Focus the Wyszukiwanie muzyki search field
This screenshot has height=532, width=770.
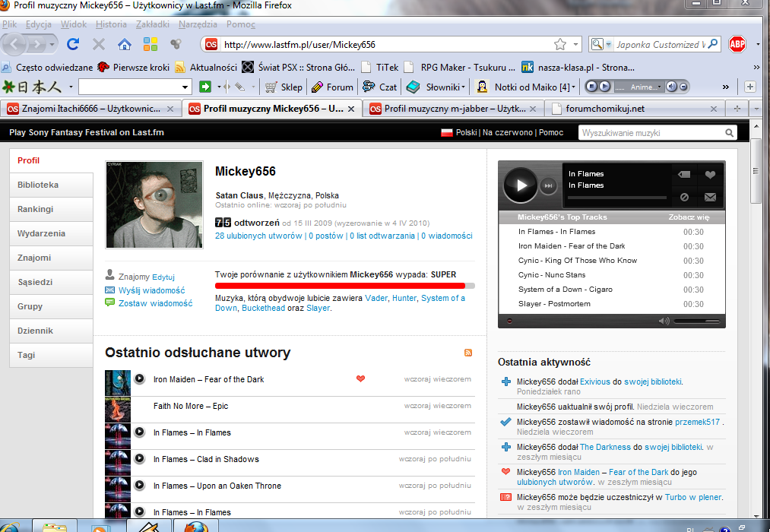pos(651,133)
